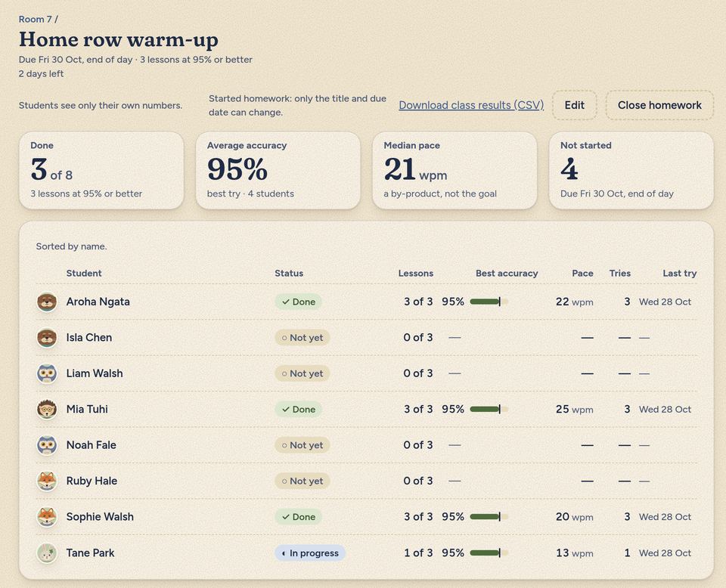Sort table by Student column header
726x588 pixels.
coord(84,273)
